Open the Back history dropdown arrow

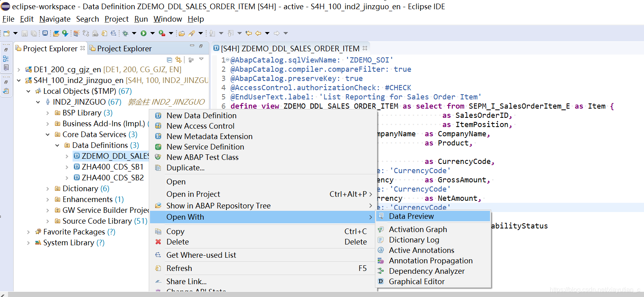pyautogui.click(x=267, y=33)
